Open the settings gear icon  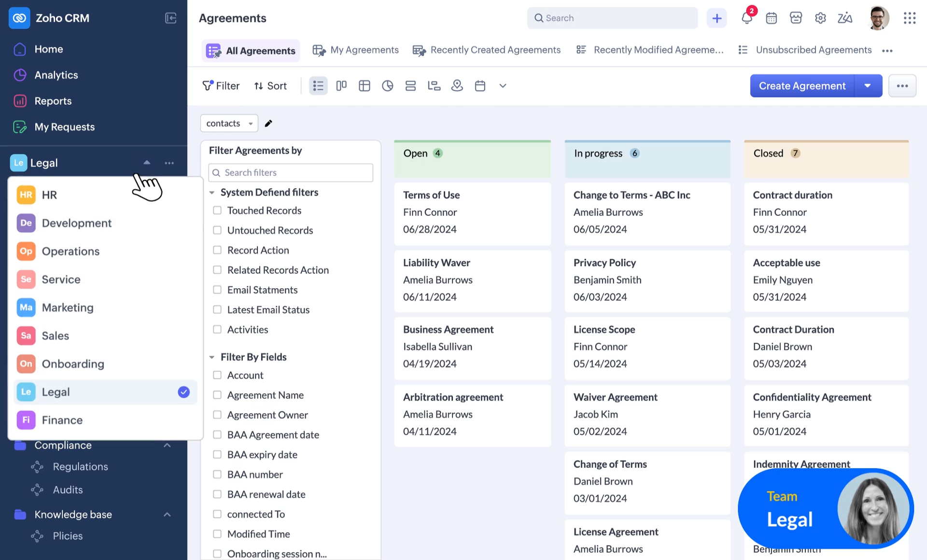(x=820, y=18)
